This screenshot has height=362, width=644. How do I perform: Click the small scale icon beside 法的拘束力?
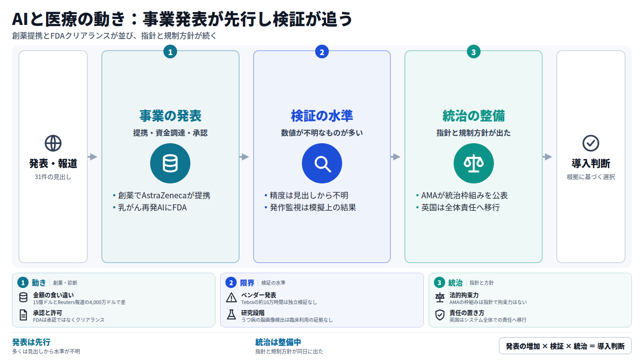440,297
